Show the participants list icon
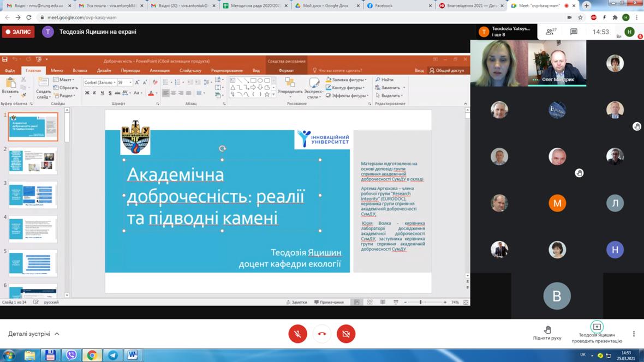This screenshot has height=362, width=644. pyautogui.click(x=551, y=32)
